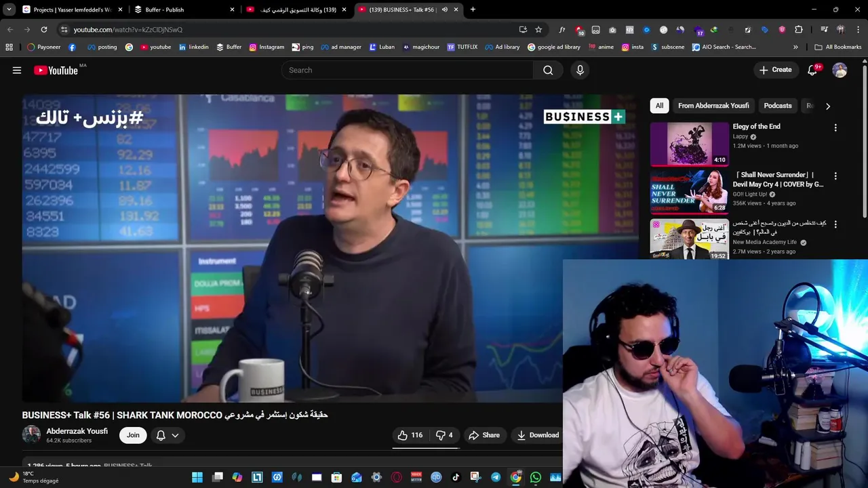Open subscription notification bell dropdown
The image size is (868, 488).
167,435
